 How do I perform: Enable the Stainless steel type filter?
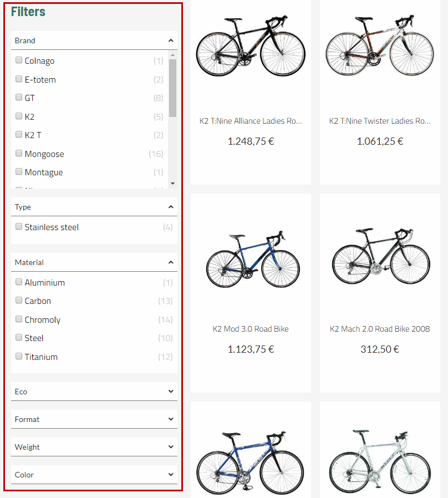coord(19,226)
